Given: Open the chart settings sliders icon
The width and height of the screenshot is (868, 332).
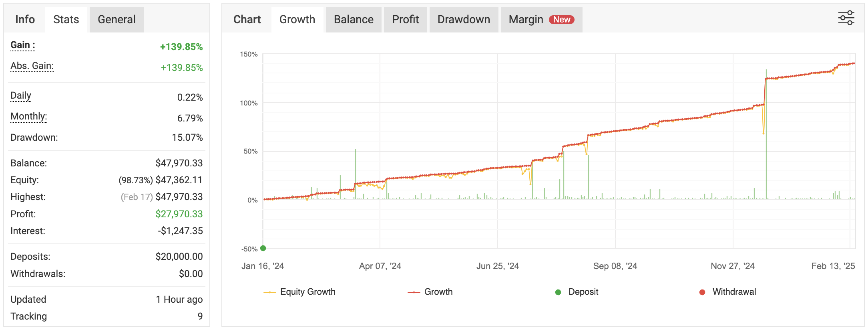Looking at the screenshot, I should point(846,18).
